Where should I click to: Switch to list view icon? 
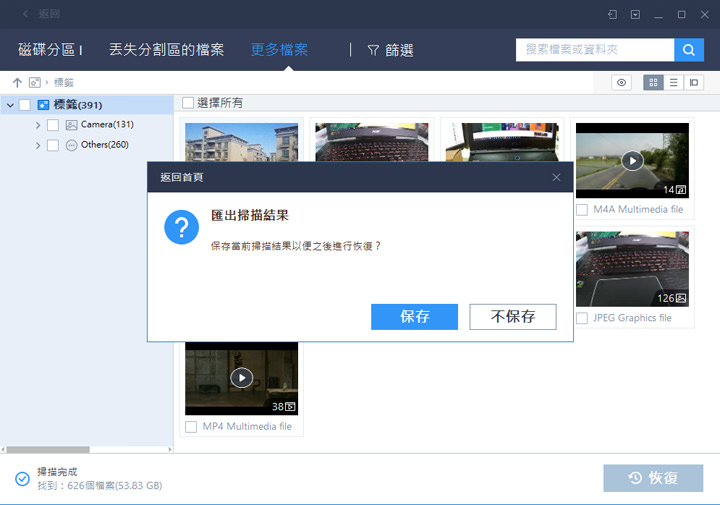tap(674, 83)
